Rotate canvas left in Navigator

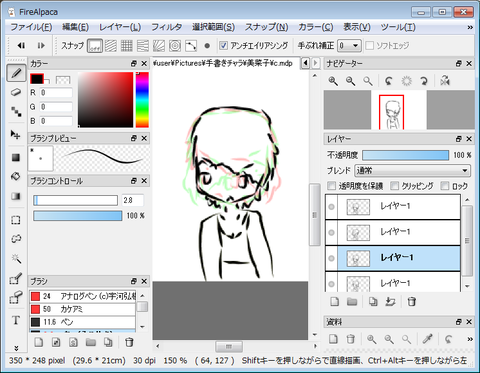pos(389,81)
